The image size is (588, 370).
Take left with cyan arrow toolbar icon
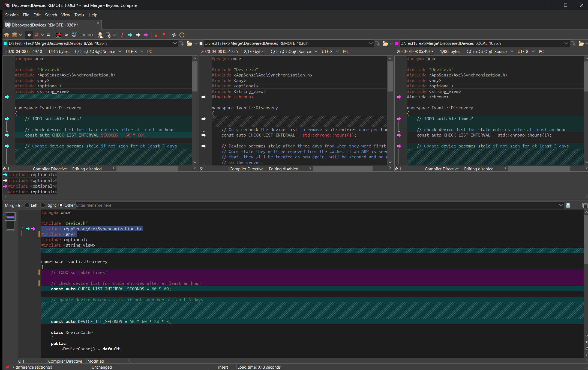pos(130,35)
